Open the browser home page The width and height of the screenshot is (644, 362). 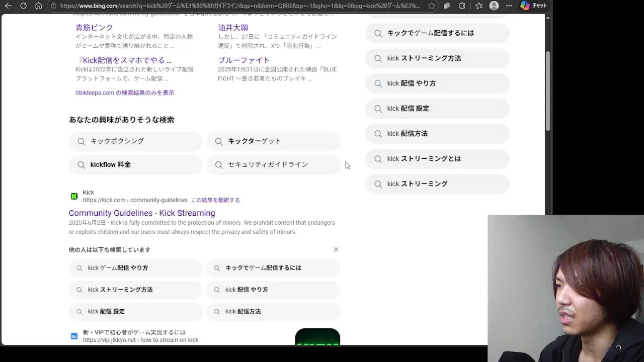pos(38,6)
